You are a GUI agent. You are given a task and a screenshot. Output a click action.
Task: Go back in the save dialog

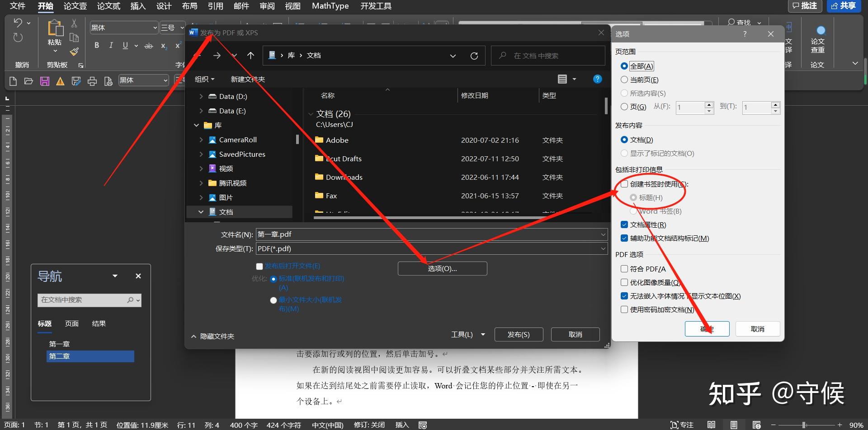point(198,56)
